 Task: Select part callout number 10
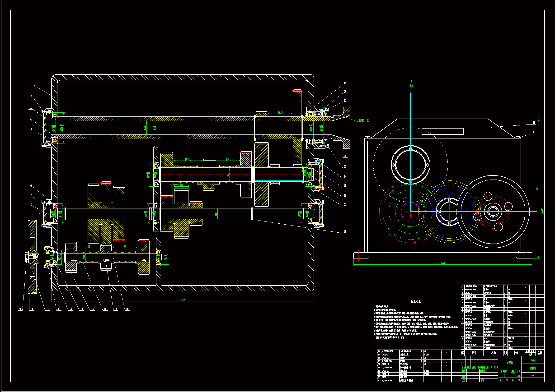[x=31, y=309]
